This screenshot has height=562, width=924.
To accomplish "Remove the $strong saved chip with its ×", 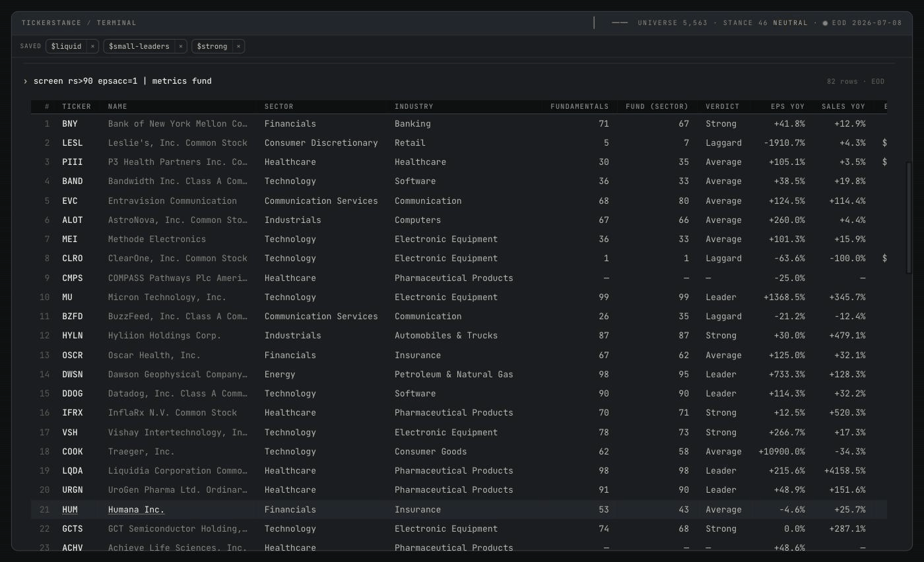I will (x=238, y=46).
